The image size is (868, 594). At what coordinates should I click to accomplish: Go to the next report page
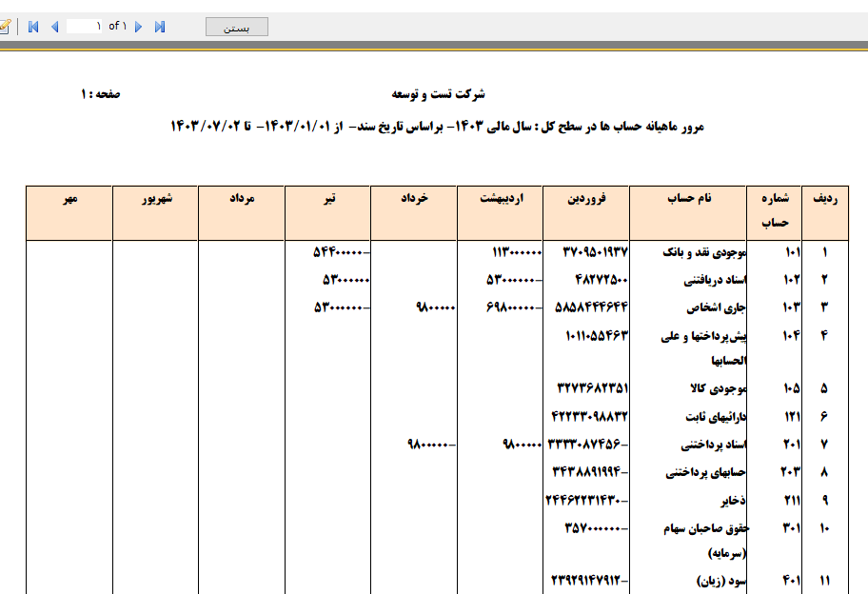pos(138,27)
